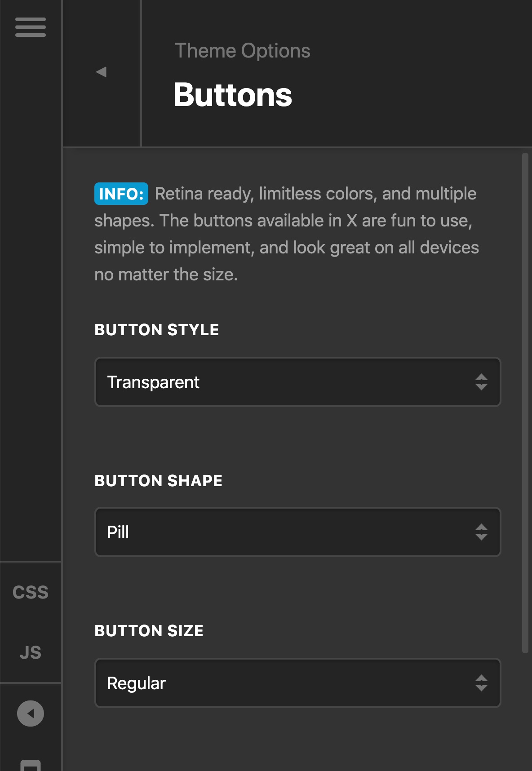Click the Theme Options breadcrumb text
This screenshot has width=532, height=771.
click(x=243, y=51)
